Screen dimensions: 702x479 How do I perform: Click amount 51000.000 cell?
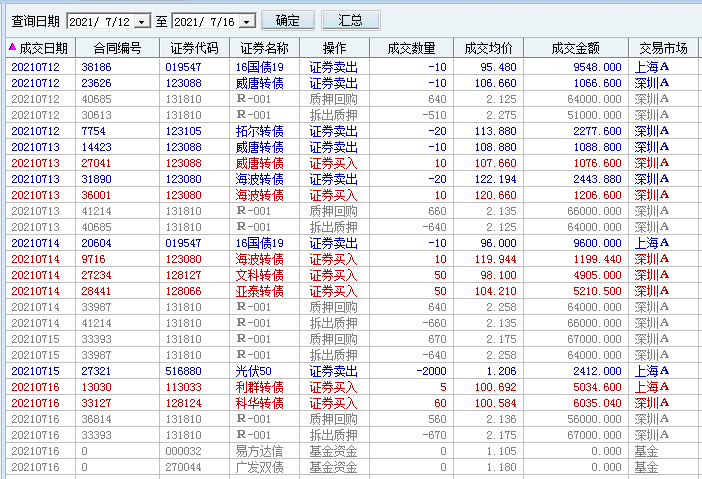(594, 115)
